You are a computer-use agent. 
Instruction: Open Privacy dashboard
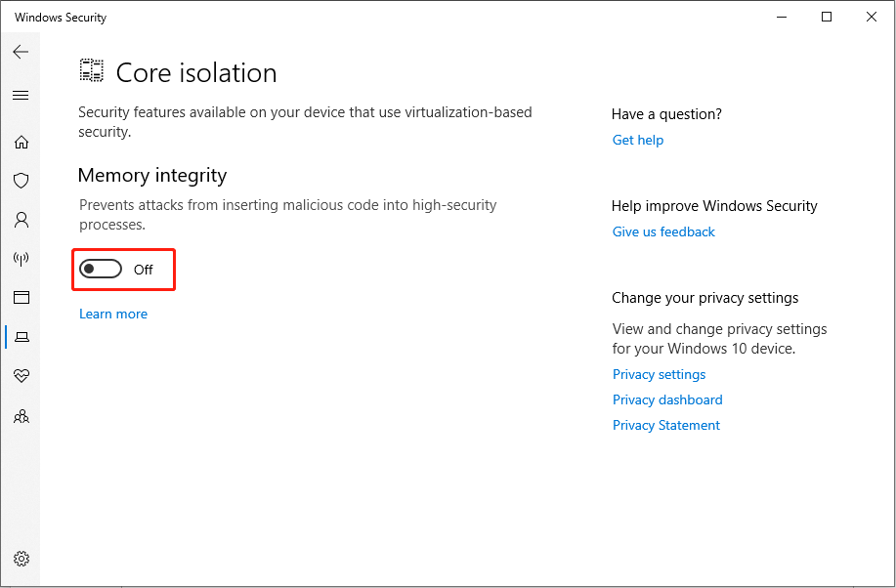667,399
